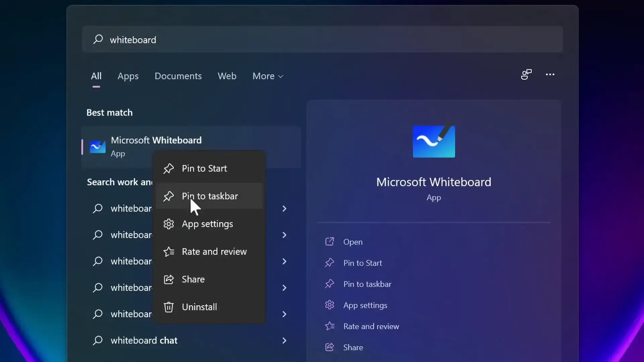Click the three-dots options icon
This screenshot has width=644, height=362.
tap(550, 74)
